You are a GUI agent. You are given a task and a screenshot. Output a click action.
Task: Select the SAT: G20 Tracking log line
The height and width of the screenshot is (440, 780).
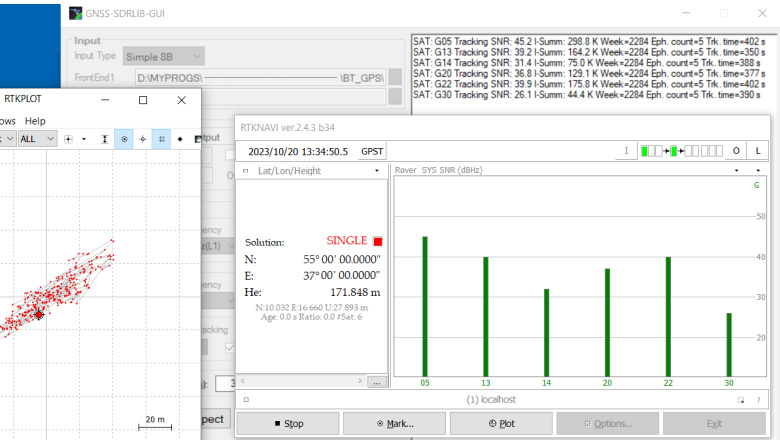pos(589,74)
